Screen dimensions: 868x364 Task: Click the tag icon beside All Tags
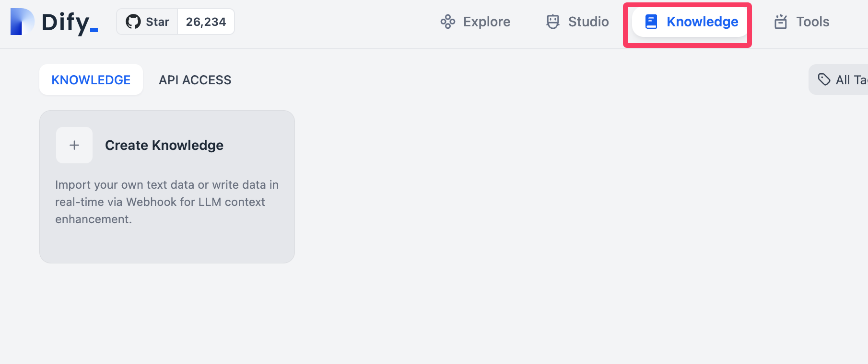point(824,80)
